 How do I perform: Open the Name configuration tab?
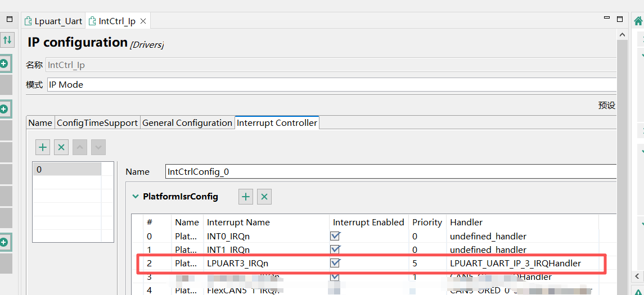click(40, 122)
